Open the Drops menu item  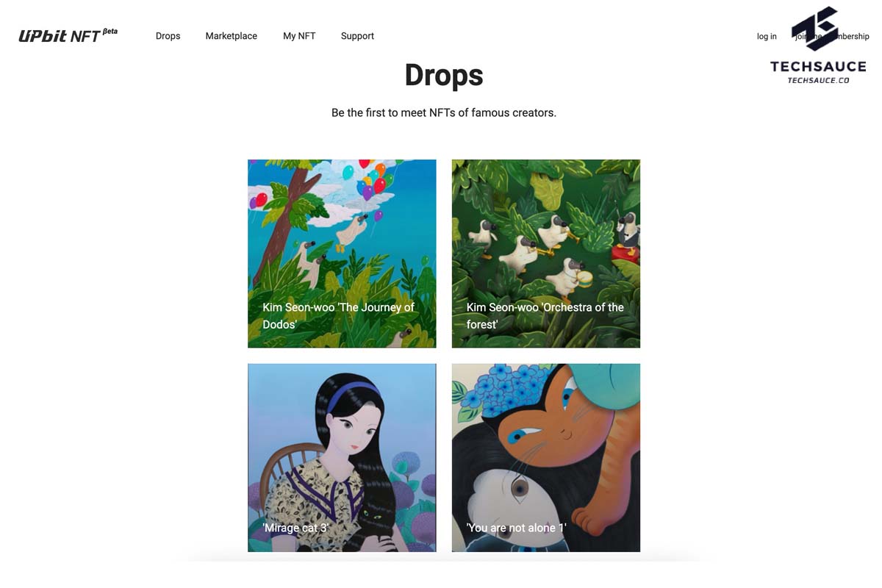pos(168,36)
